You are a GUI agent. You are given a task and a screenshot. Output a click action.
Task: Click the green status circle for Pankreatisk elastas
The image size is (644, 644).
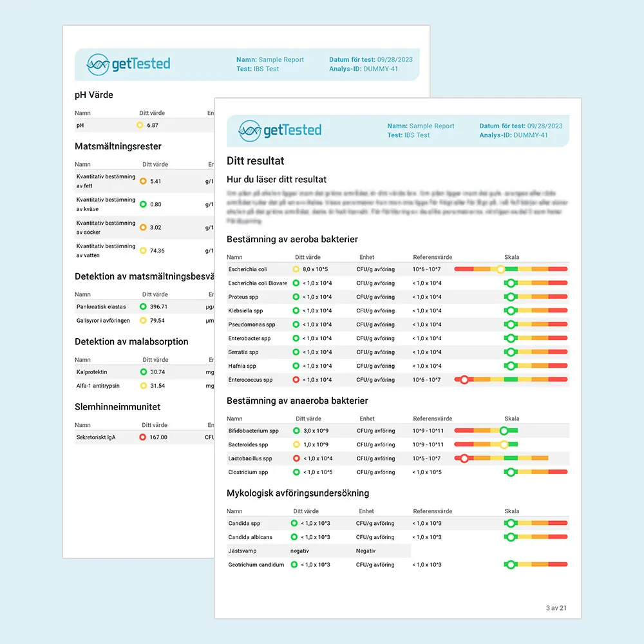point(143,307)
